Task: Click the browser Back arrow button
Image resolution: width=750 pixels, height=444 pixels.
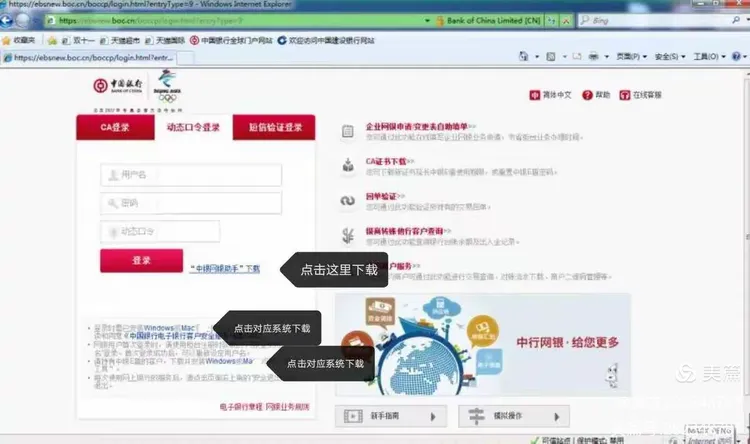Action: click(6, 21)
